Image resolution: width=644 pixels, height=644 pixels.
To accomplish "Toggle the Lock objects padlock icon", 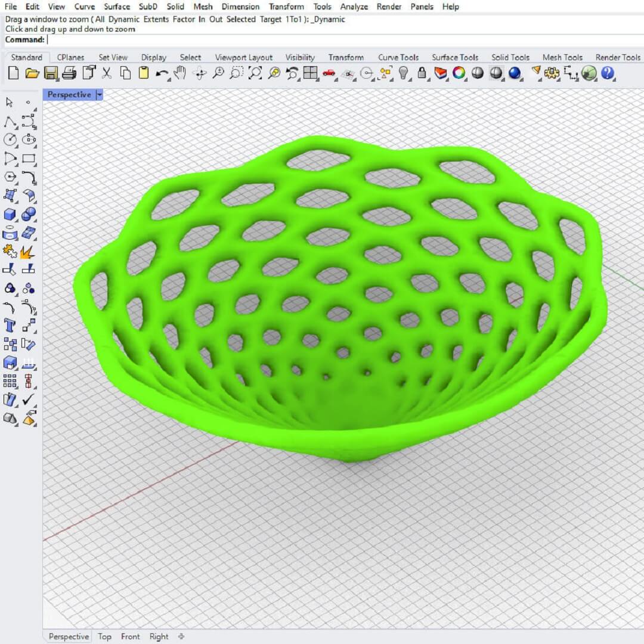I will (422, 73).
